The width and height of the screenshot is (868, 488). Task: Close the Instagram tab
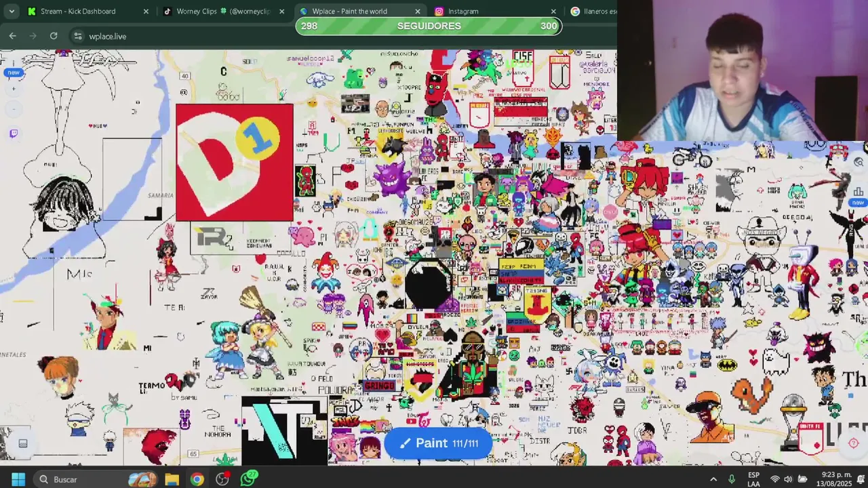tap(553, 12)
